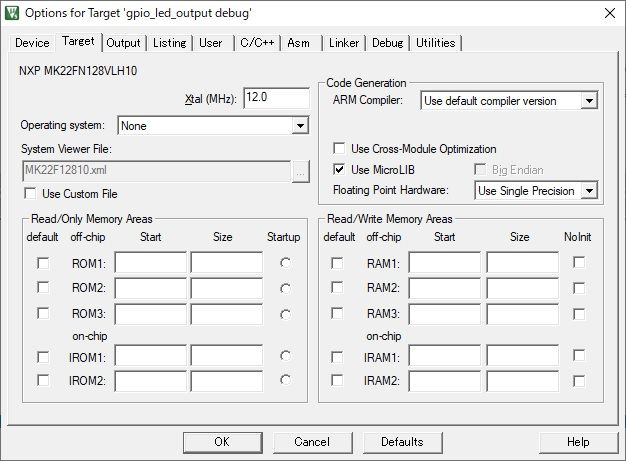Go to the Listing tab
Viewport: 626px width, 461px height.
(x=170, y=43)
